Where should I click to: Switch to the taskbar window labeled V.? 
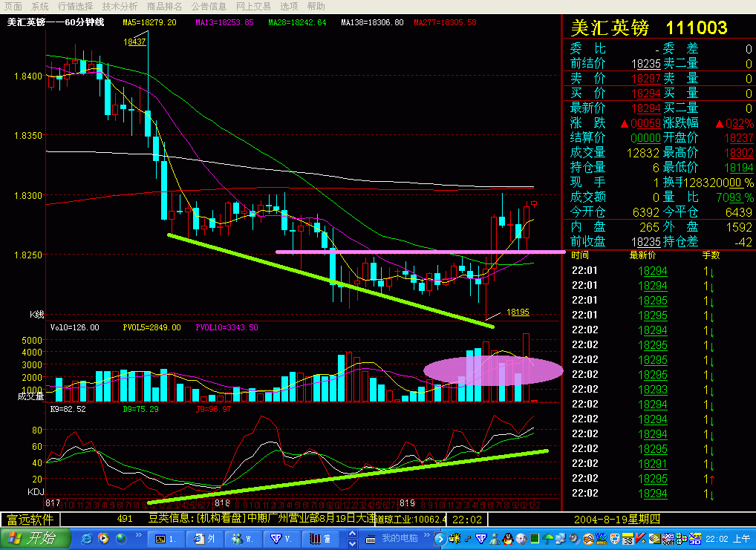point(281,539)
